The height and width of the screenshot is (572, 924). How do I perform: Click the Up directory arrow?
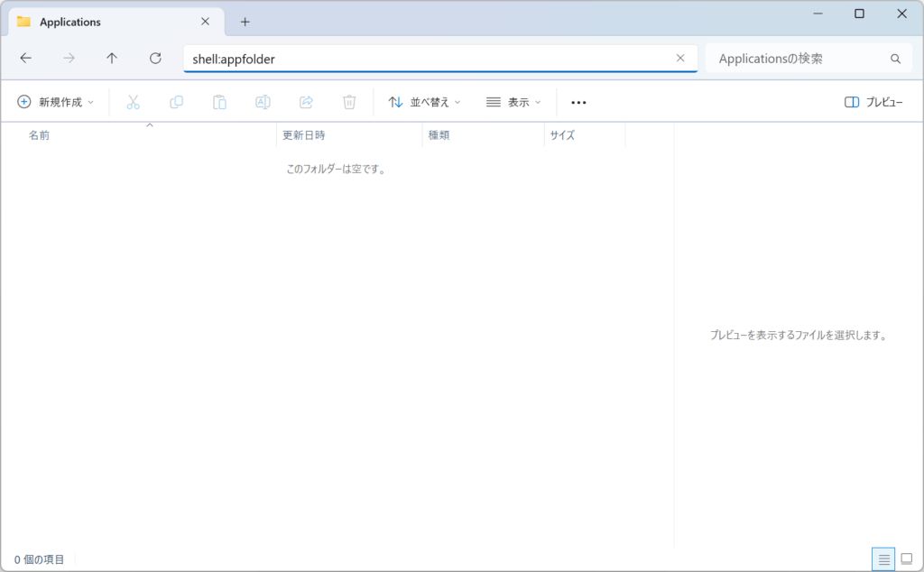coord(112,58)
